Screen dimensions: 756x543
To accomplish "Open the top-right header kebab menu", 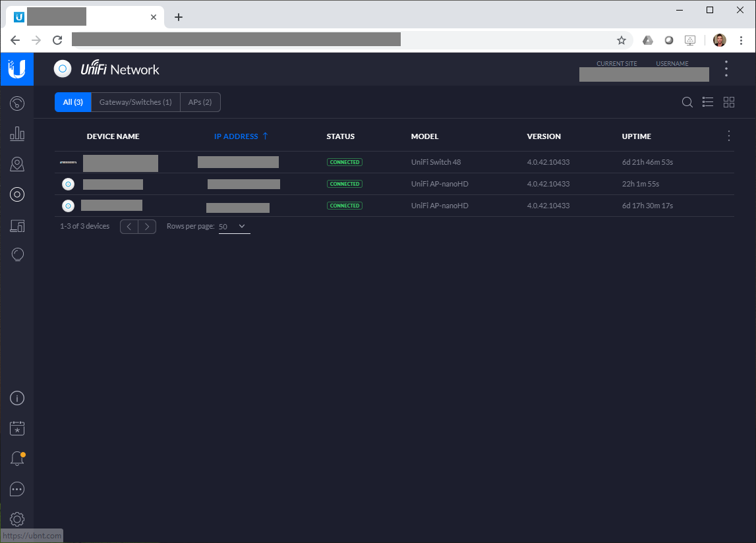I will click(x=726, y=69).
